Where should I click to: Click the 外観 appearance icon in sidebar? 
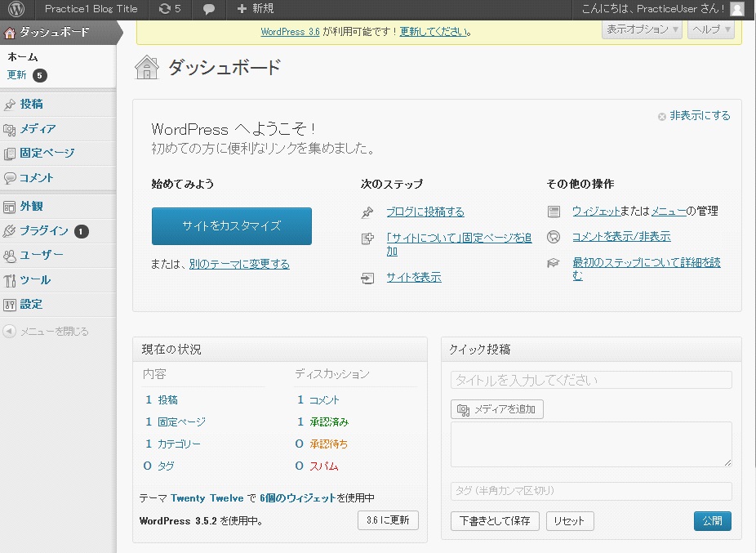10,207
